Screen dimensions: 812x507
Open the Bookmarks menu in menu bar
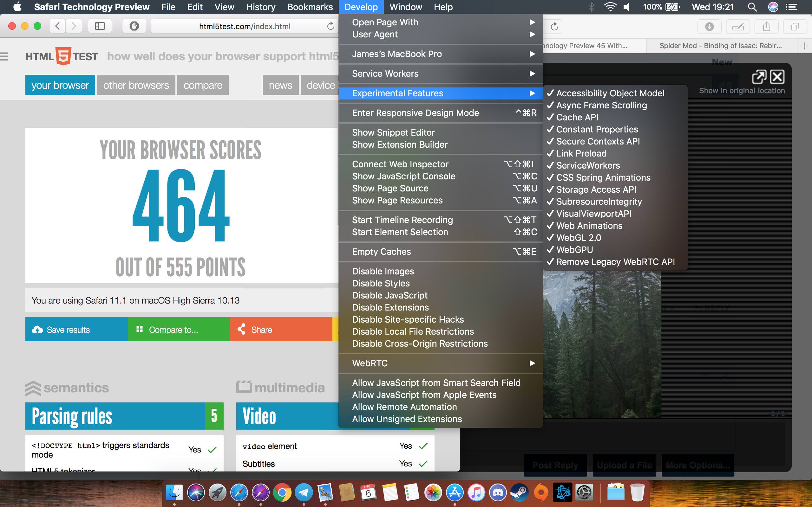click(x=310, y=7)
